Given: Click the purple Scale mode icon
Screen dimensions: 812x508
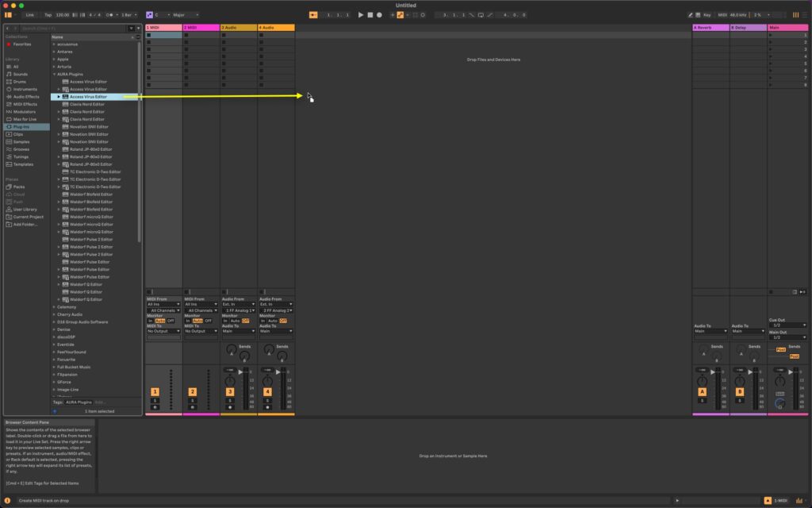Looking at the screenshot, I should (149, 14).
